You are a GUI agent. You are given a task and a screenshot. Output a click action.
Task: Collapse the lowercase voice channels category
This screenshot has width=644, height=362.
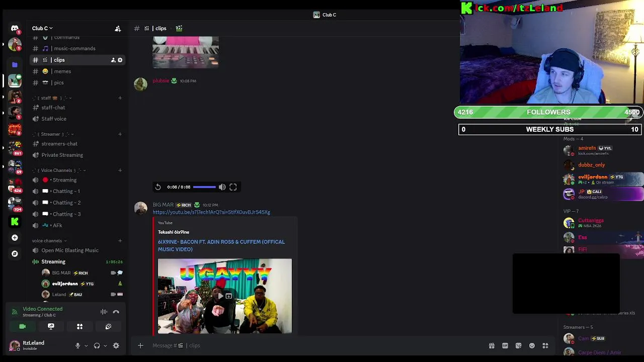click(49, 241)
